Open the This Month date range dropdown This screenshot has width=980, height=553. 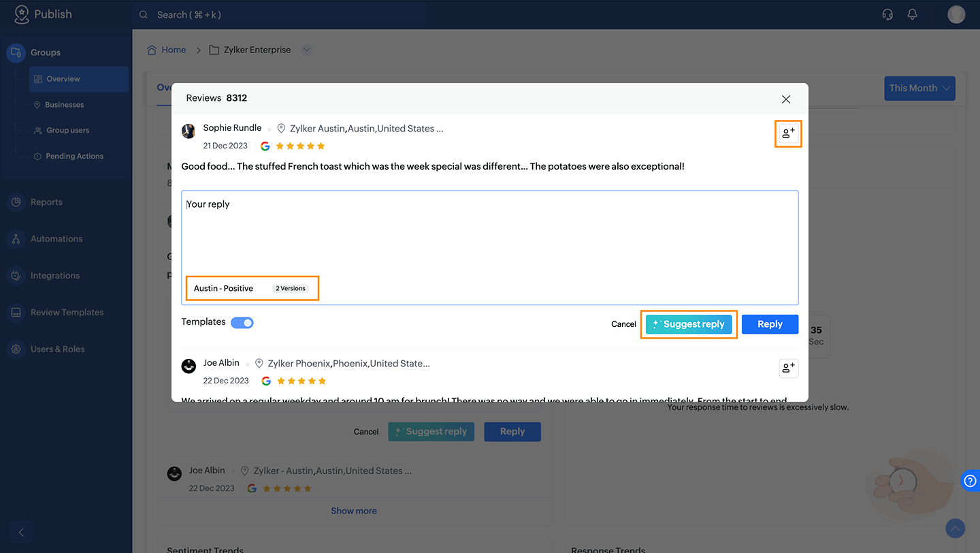(x=919, y=88)
